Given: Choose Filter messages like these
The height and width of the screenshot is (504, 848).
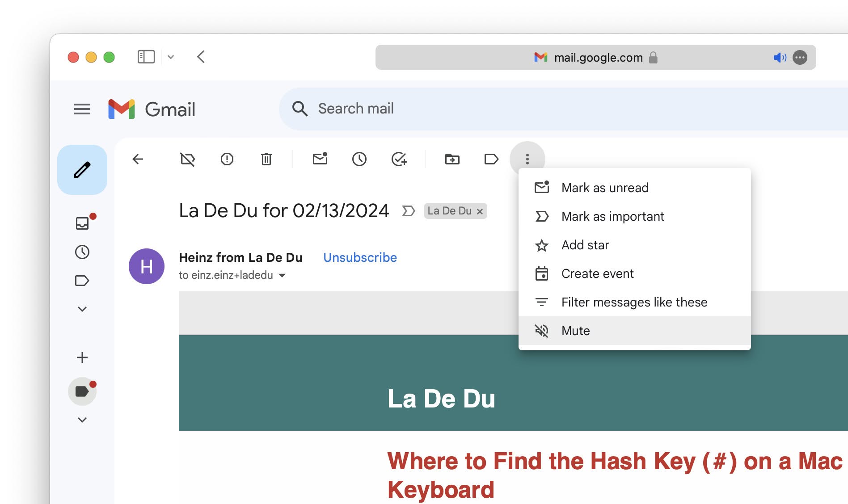Looking at the screenshot, I should pyautogui.click(x=635, y=302).
